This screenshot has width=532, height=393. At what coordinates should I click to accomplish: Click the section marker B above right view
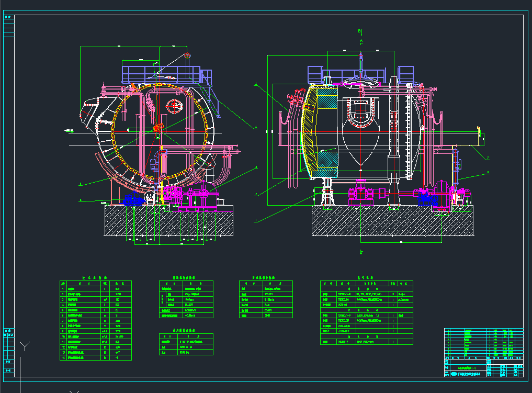pyautogui.click(x=360, y=32)
